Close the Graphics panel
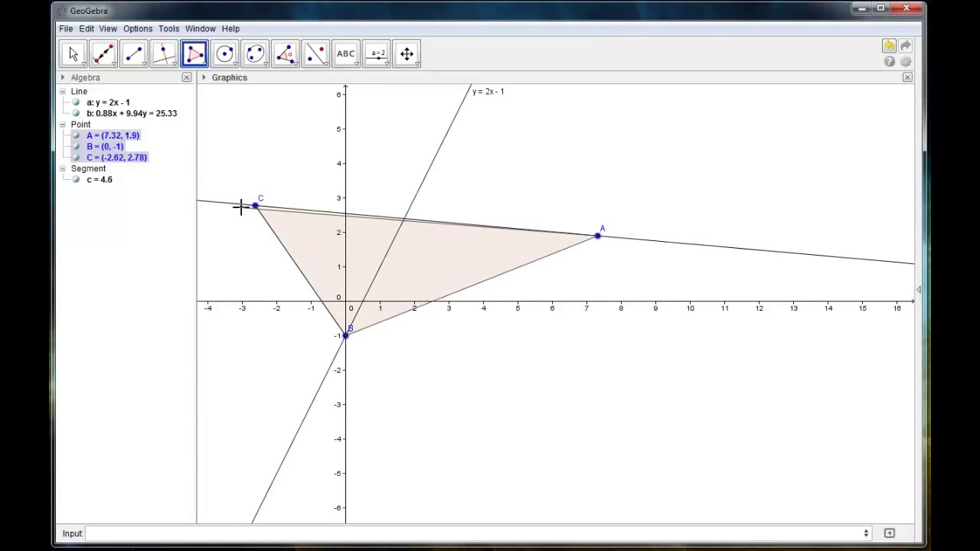 (x=907, y=77)
